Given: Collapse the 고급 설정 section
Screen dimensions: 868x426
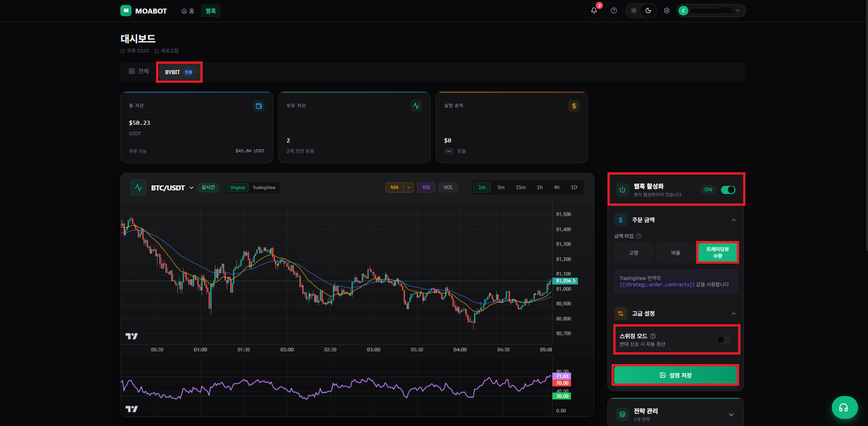Looking at the screenshot, I should click(734, 313).
